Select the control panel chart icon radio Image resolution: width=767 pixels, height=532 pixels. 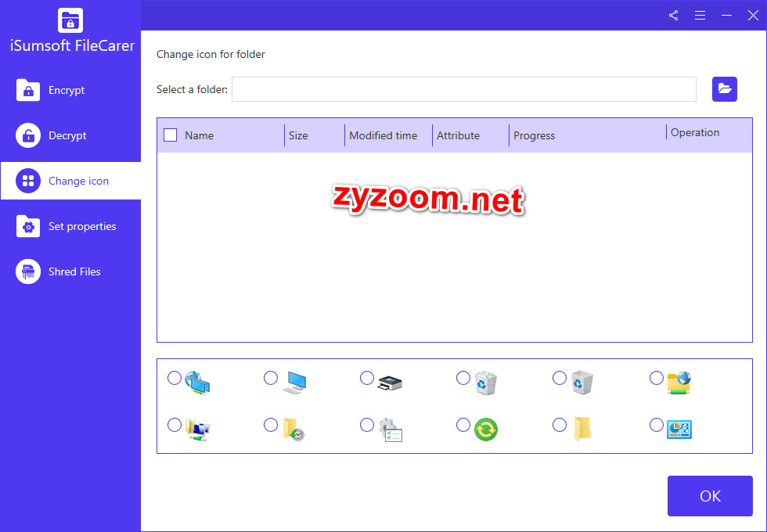pyautogui.click(x=657, y=425)
